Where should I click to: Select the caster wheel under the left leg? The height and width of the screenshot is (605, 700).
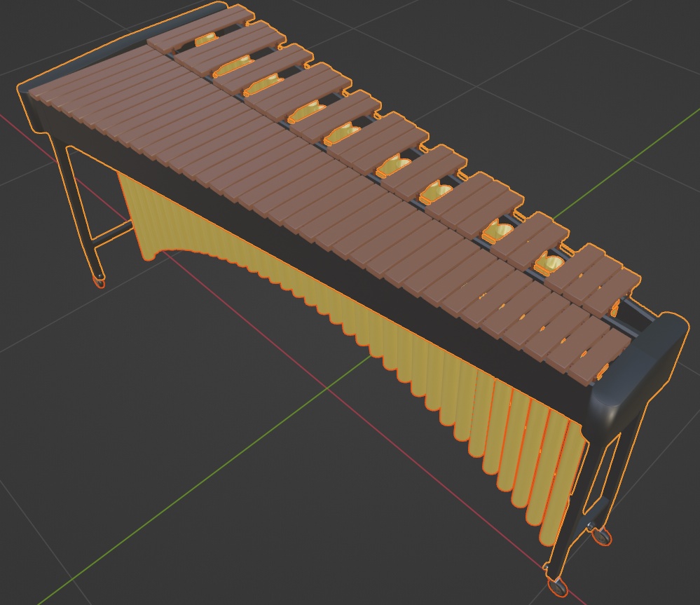click(99, 282)
